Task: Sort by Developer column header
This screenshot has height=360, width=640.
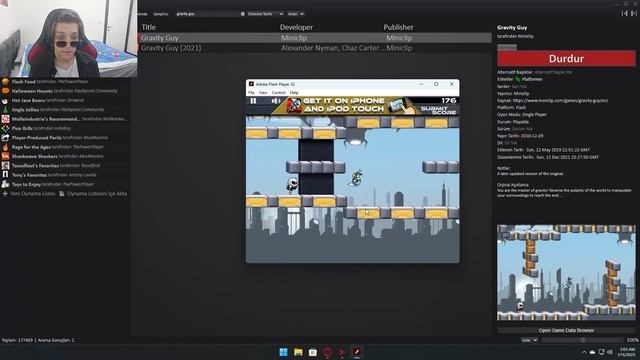Action: [x=296, y=27]
